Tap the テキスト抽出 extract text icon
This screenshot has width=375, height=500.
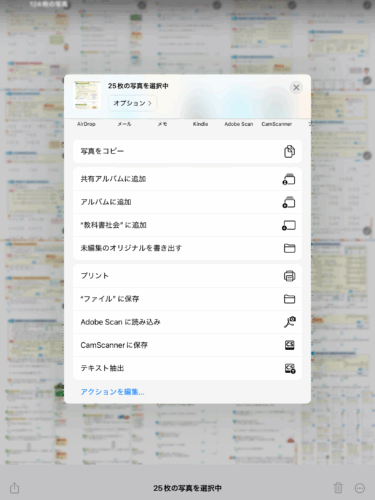click(x=290, y=368)
